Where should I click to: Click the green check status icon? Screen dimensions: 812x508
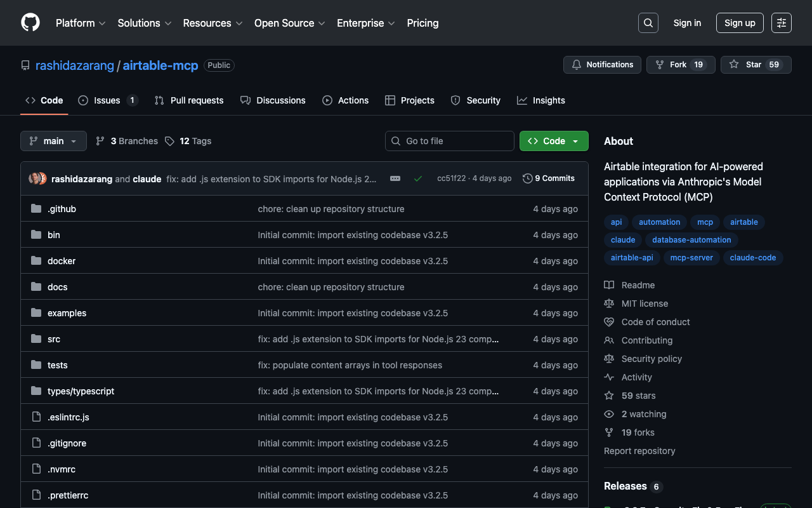coord(418,178)
